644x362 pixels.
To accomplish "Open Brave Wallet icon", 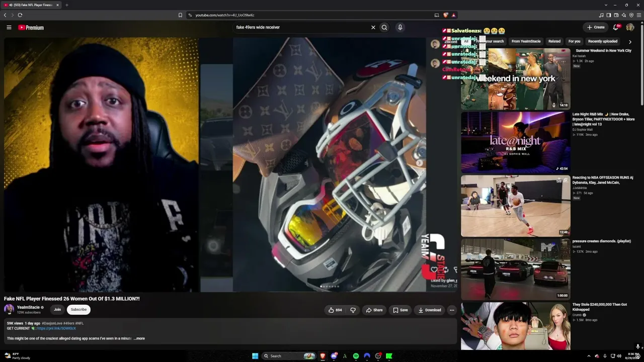I will point(616,15).
